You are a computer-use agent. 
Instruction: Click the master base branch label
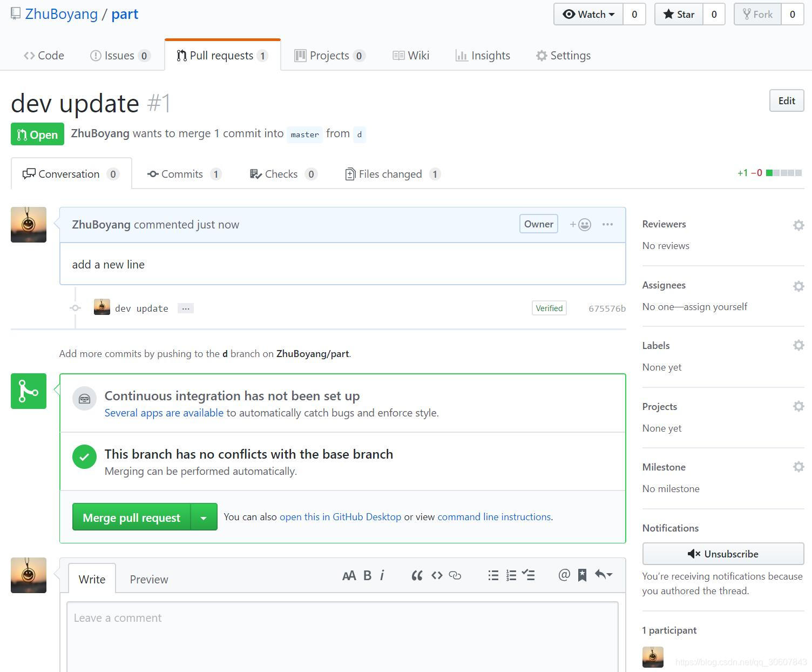pos(304,135)
